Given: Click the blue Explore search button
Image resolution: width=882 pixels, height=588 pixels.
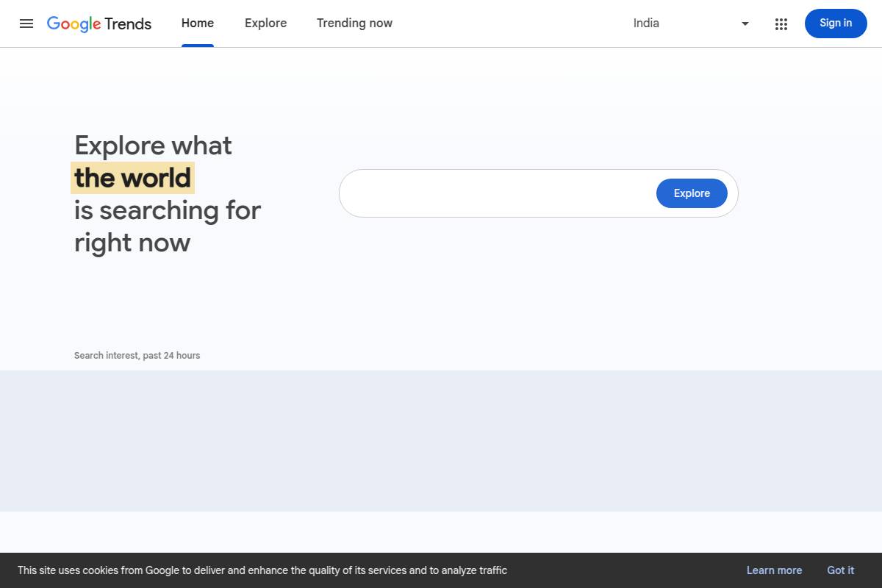Looking at the screenshot, I should 692,193.
